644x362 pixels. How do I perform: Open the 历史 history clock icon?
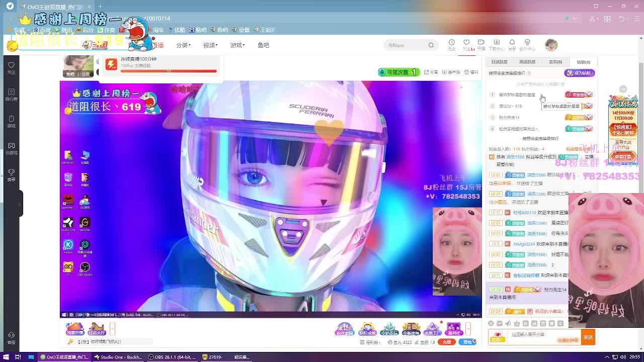452,44
